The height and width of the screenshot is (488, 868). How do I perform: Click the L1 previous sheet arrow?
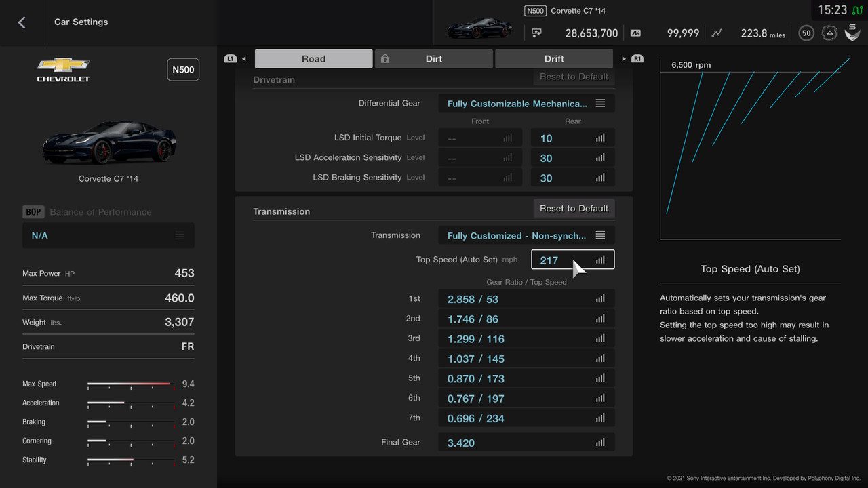(235, 59)
